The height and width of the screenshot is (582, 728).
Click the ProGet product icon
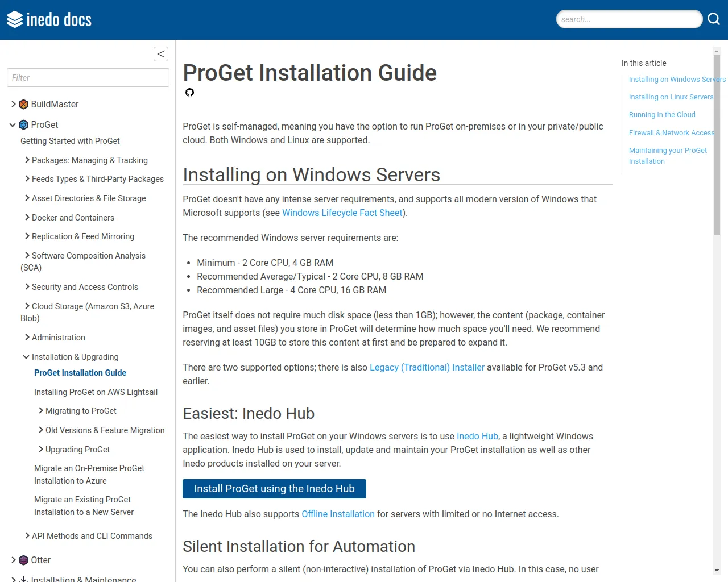pos(24,125)
